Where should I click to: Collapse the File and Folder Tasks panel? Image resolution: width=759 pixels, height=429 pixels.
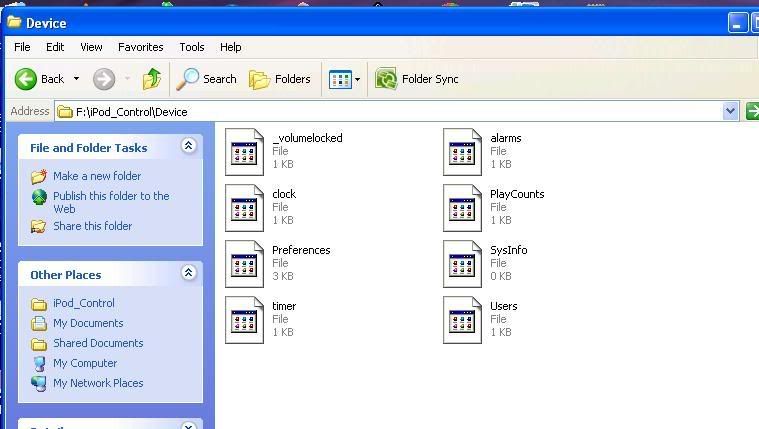click(189, 147)
